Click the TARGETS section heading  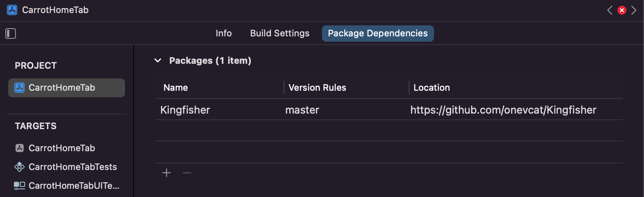tap(36, 126)
